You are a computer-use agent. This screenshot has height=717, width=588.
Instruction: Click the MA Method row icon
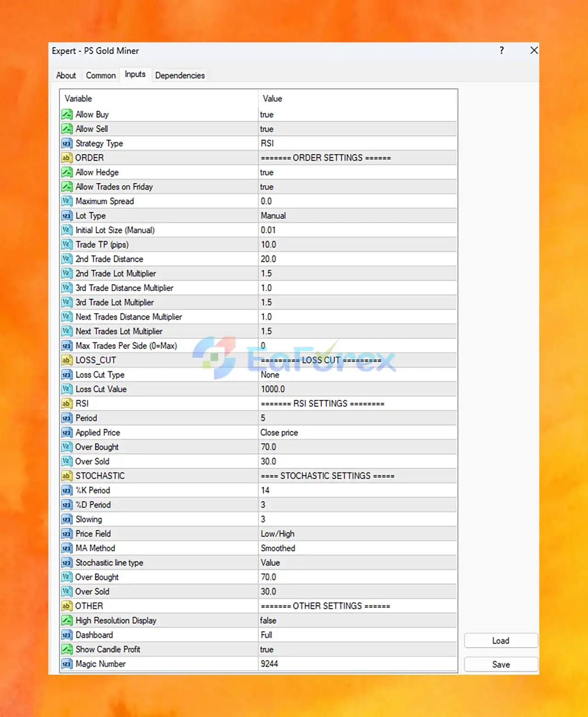click(67, 548)
